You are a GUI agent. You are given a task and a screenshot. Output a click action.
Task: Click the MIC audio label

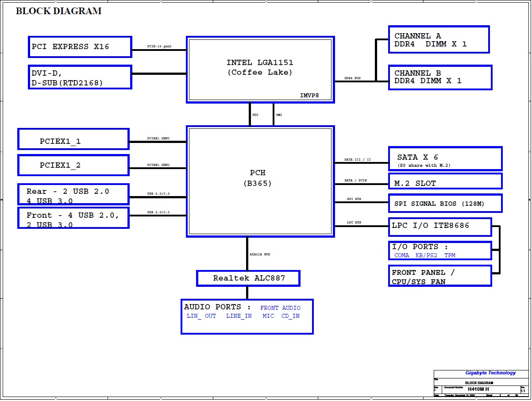coord(268,316)
